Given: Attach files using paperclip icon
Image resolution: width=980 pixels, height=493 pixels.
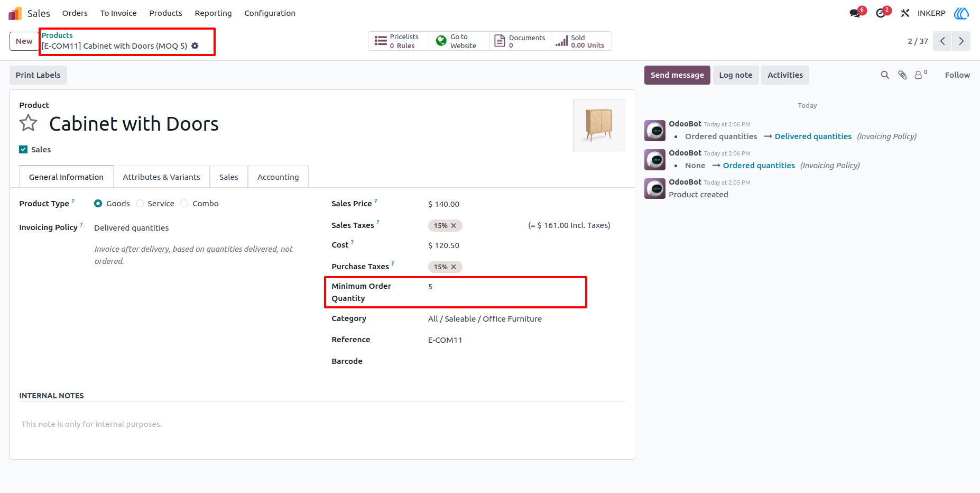Looking at the screenshot, I should [x=903, y=75].
